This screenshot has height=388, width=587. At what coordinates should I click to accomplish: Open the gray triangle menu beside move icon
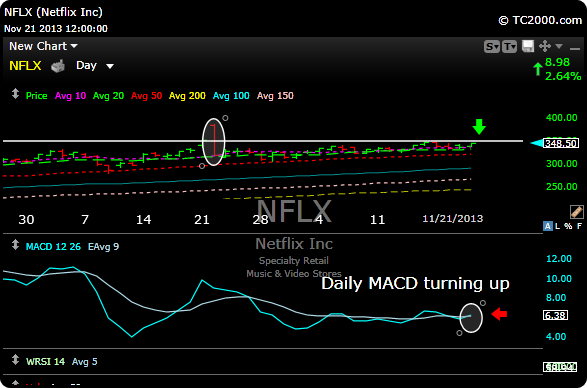pos(559,46)
